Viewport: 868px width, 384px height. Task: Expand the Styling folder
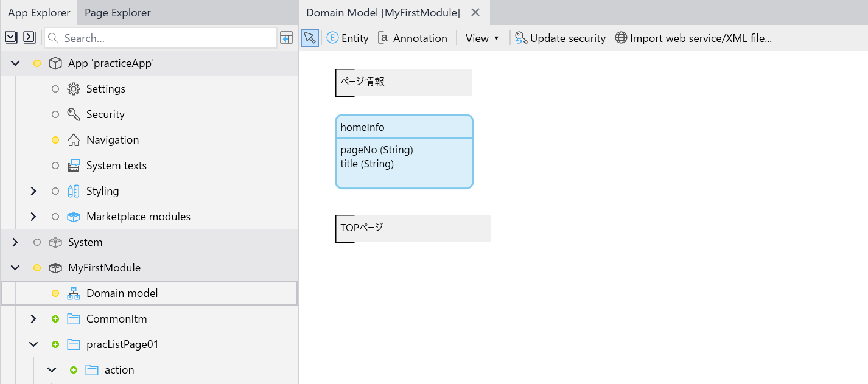point(33,190)
